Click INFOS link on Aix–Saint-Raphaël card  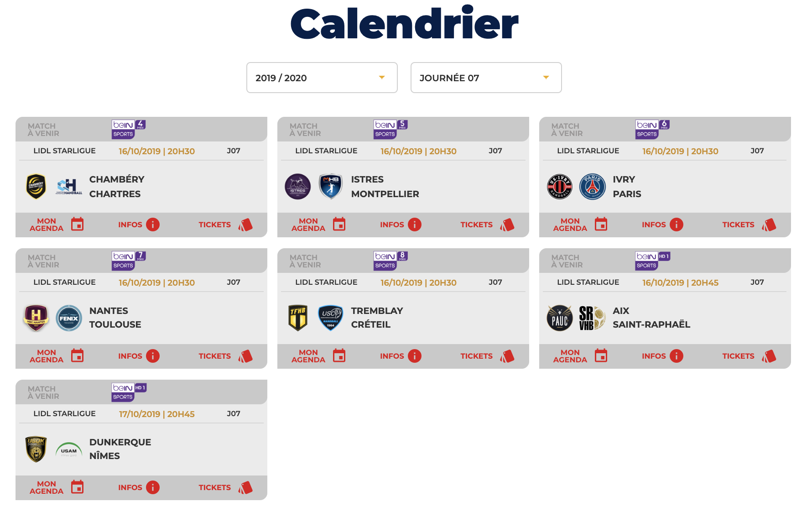coord(654,356)
